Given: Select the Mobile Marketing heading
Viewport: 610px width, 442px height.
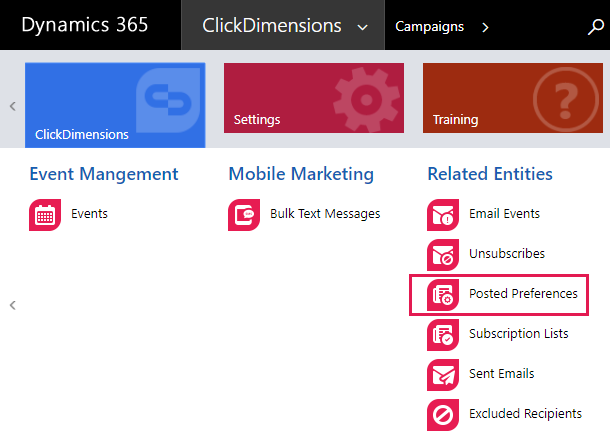Looking at the screenshot, I should (301, 174).
